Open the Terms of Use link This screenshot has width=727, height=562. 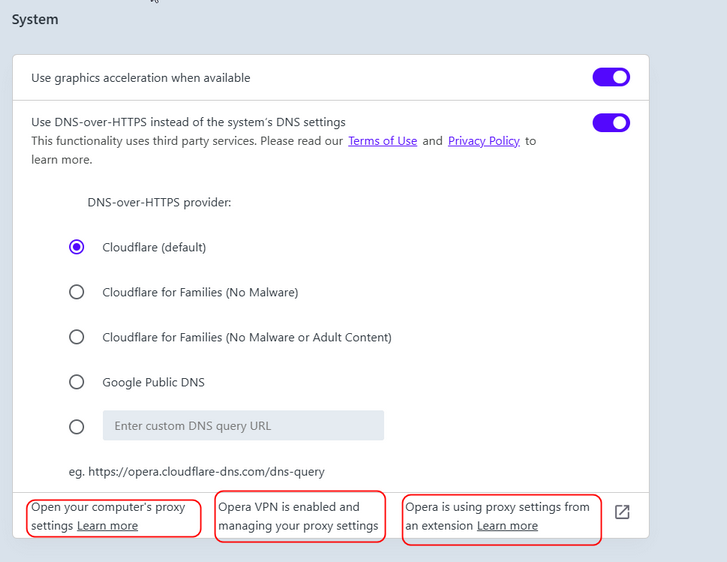click(x=382, y=141)
